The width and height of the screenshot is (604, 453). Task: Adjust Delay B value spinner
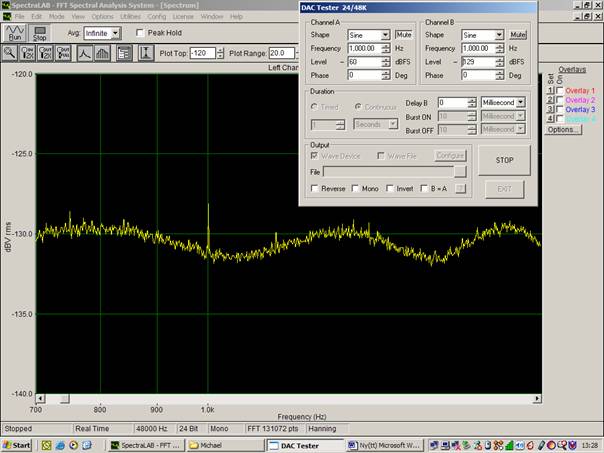click(472, 102)
